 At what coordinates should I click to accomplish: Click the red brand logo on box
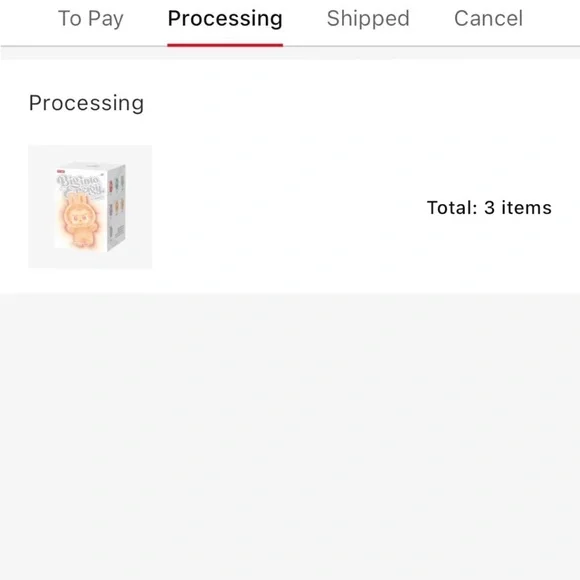(61, 172)
